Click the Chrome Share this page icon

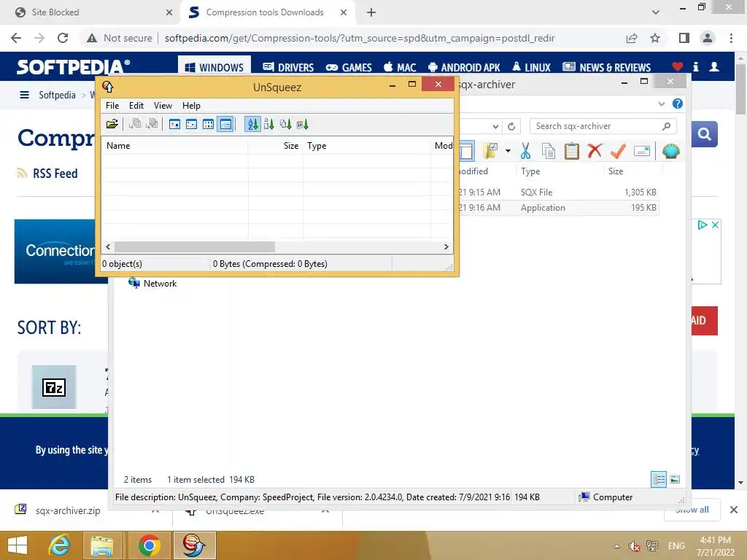pos(632,38)
